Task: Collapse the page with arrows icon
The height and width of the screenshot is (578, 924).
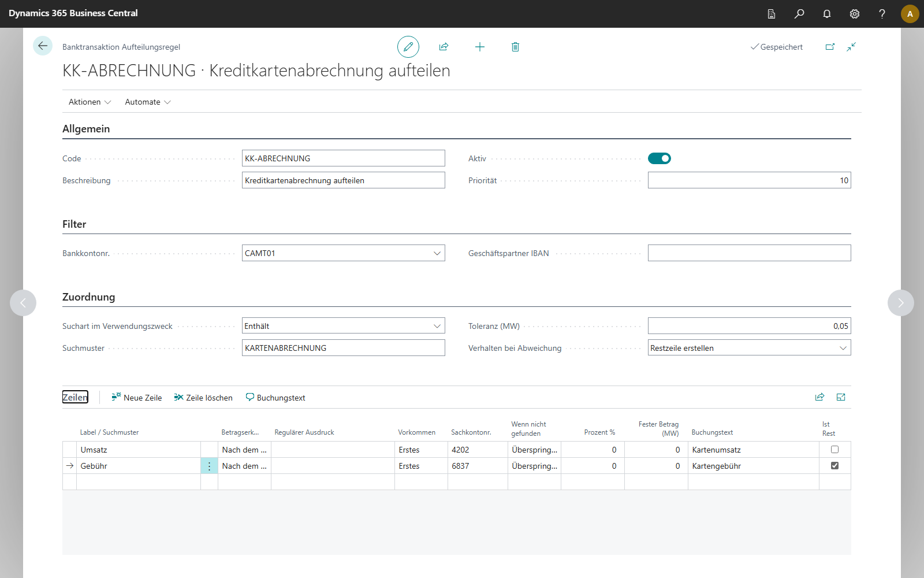Action: point(851,47)
